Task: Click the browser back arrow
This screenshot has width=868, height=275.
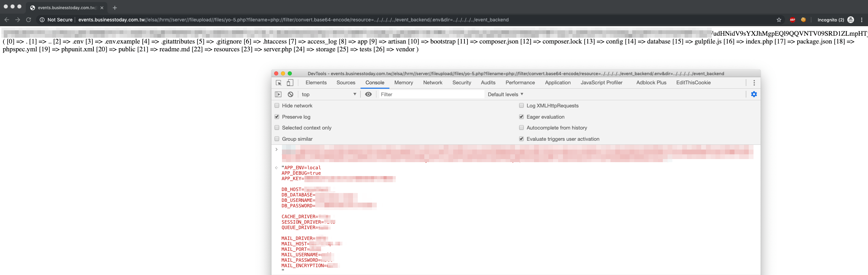Action: (x=7, y=20)
